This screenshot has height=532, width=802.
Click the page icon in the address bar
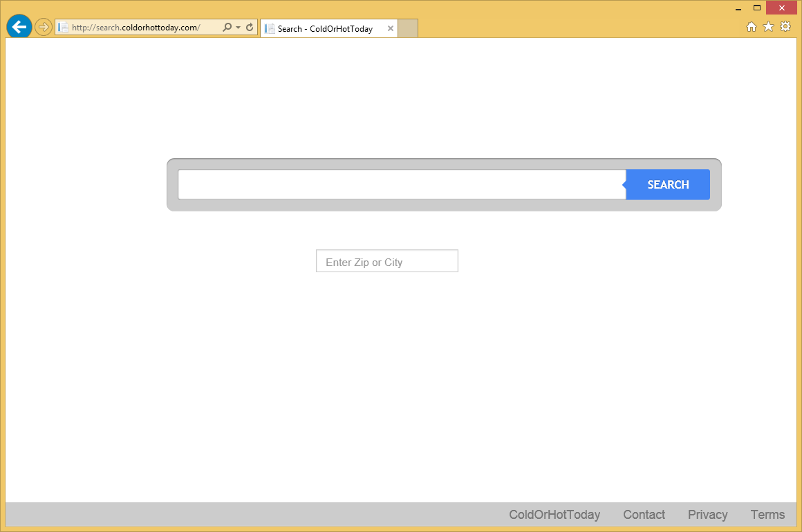point(62,28)
